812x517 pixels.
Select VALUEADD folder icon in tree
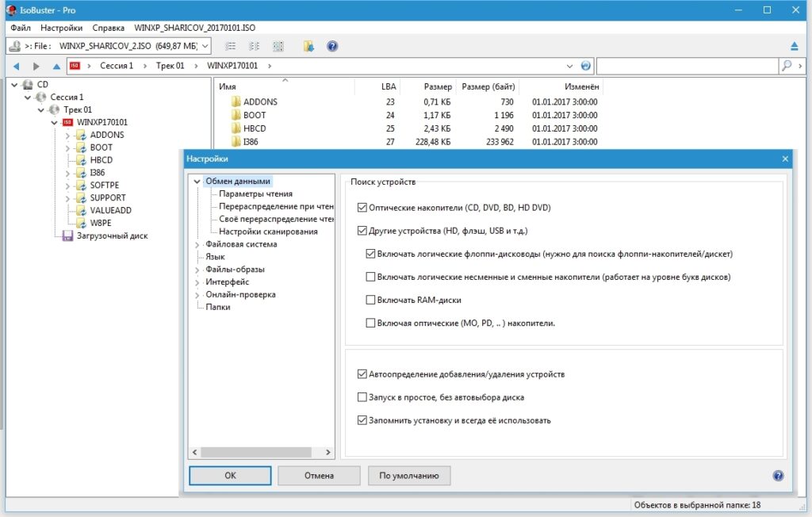(82, 210)
